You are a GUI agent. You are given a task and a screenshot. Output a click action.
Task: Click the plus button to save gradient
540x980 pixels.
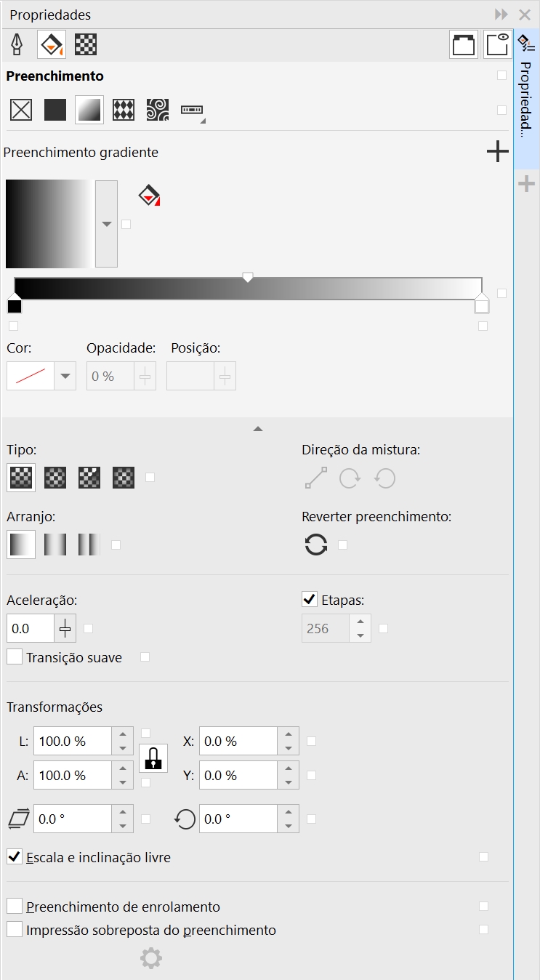click(497, 152)
